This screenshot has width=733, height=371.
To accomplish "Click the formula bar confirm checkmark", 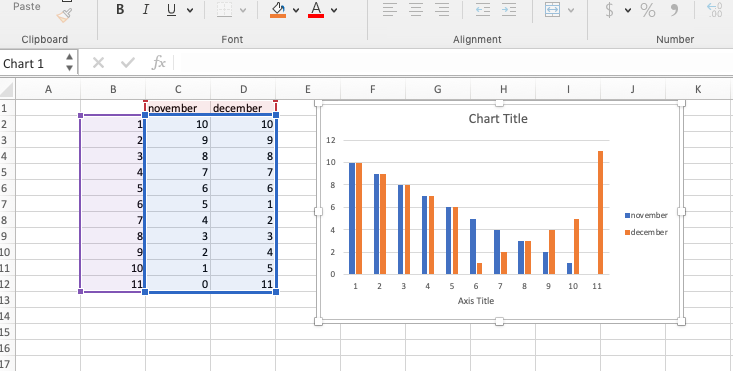I will click(128, 63).
